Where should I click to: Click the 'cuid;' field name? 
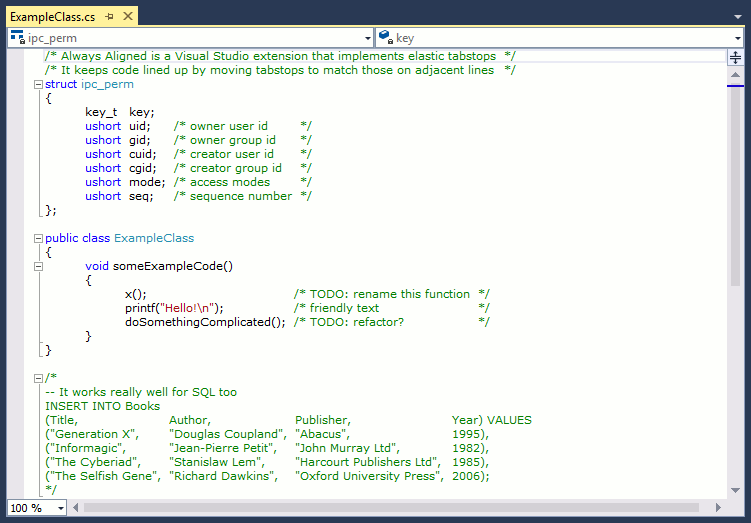tap(143, 154)
